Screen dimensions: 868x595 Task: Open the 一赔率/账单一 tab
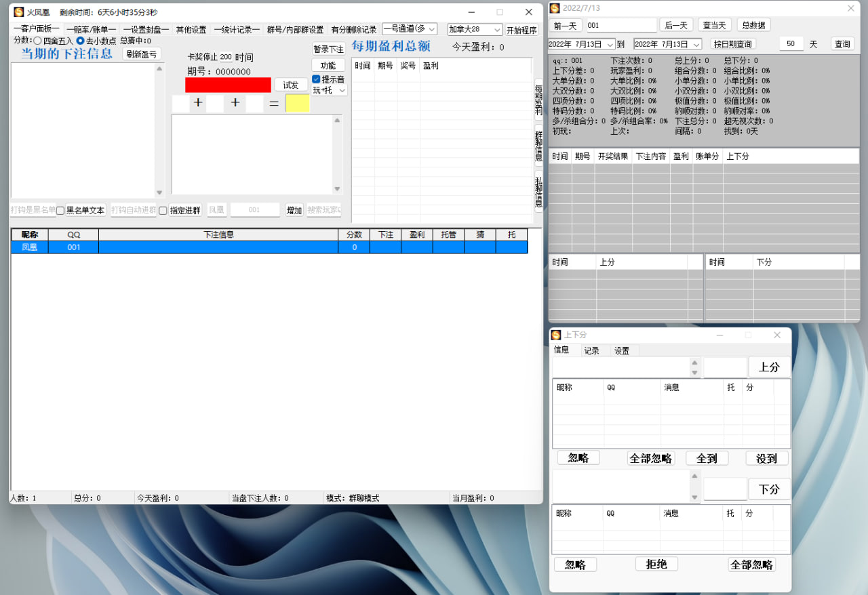click(x=91, y=30)
